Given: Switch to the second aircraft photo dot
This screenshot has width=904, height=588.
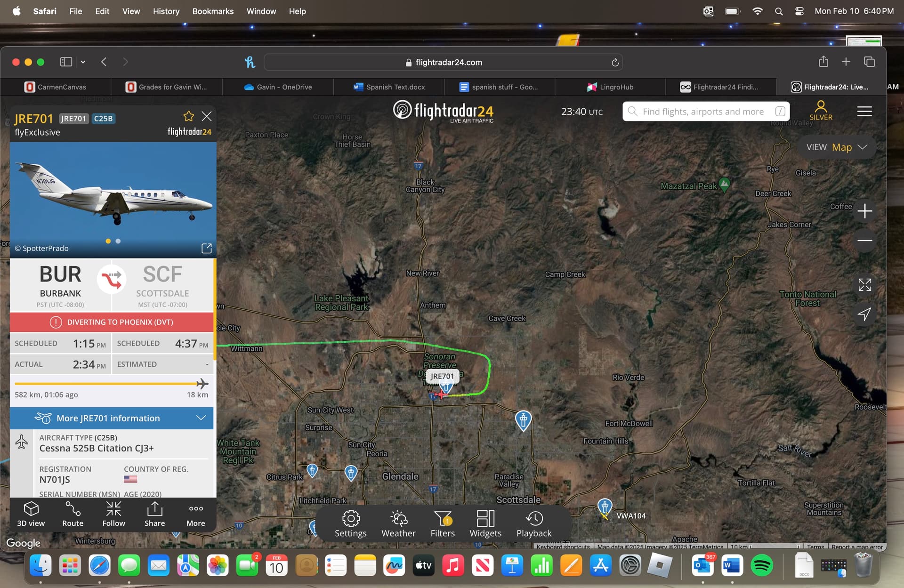Looking at the screenshot, I should click(118, 241).
